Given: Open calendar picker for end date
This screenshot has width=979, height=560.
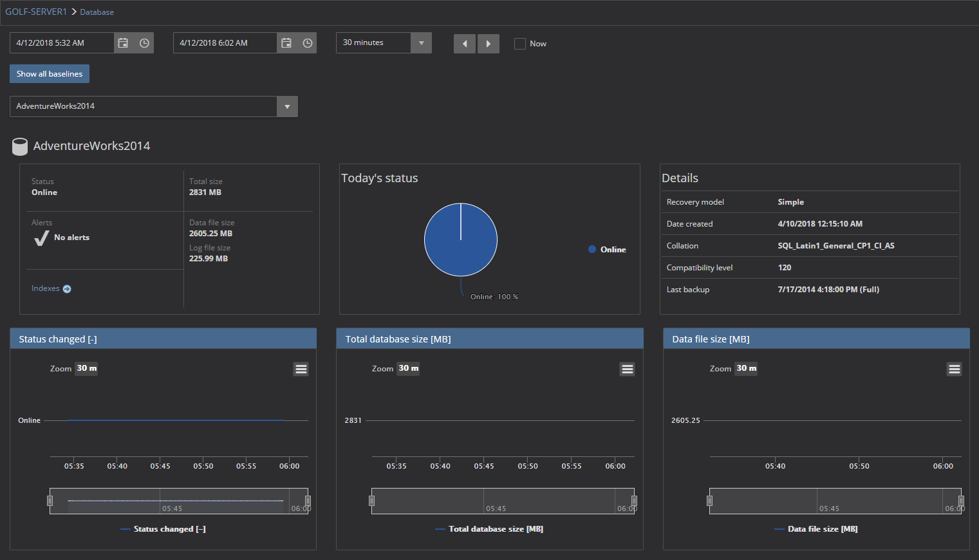Looking at the screenshot, I should pos(286,43).
